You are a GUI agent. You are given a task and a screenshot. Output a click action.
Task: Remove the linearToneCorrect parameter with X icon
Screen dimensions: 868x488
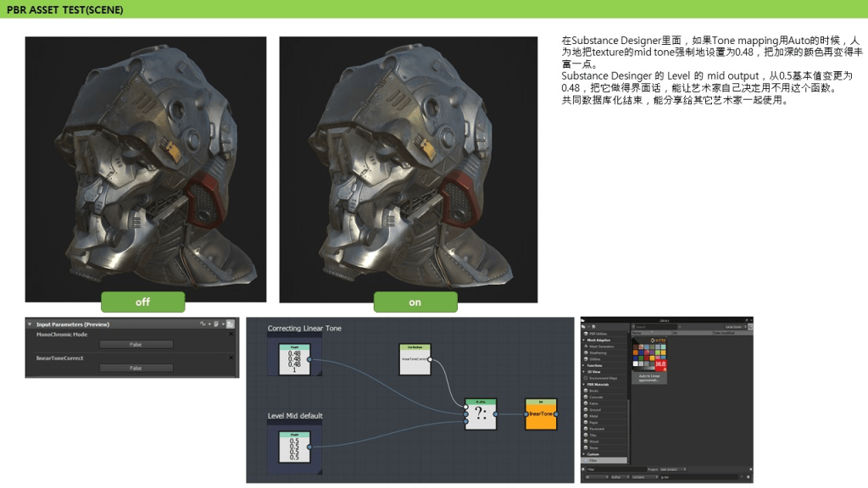[231, 358]
